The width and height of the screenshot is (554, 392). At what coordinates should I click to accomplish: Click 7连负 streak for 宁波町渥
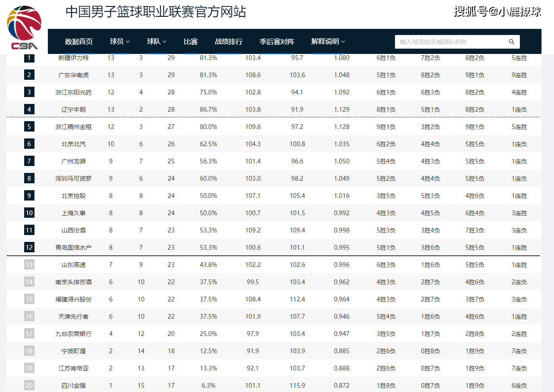click(519, 351)
